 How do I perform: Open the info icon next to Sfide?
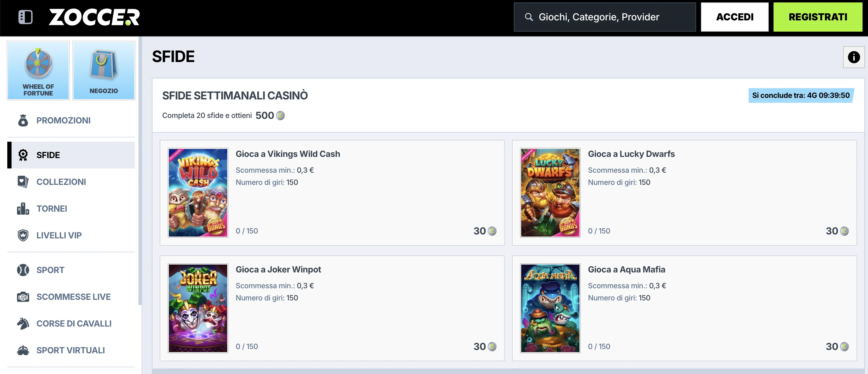(x=853, y=57)
